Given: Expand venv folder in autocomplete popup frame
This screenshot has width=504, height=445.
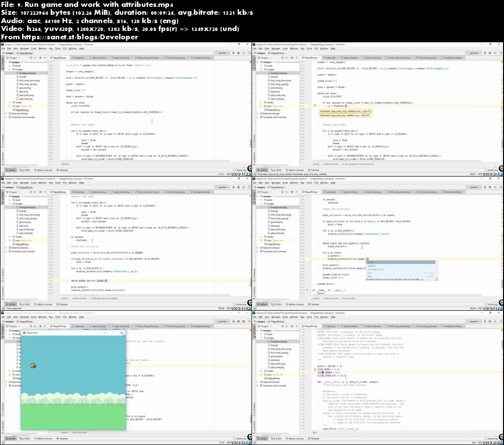Looking at the screenshot, I should tap(261, 240).
